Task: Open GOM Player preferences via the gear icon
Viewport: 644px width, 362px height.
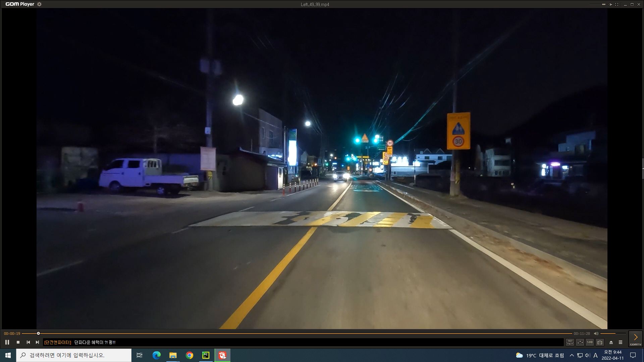Action: point(39,4)
